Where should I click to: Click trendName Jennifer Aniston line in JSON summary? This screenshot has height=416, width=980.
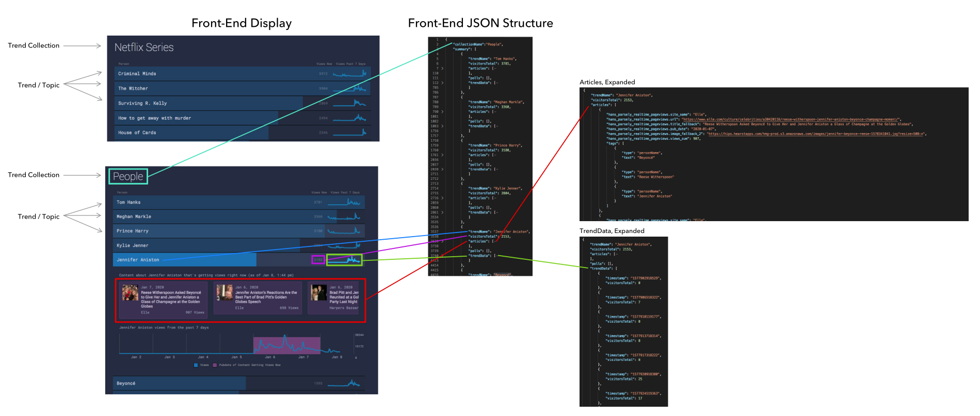499,231
